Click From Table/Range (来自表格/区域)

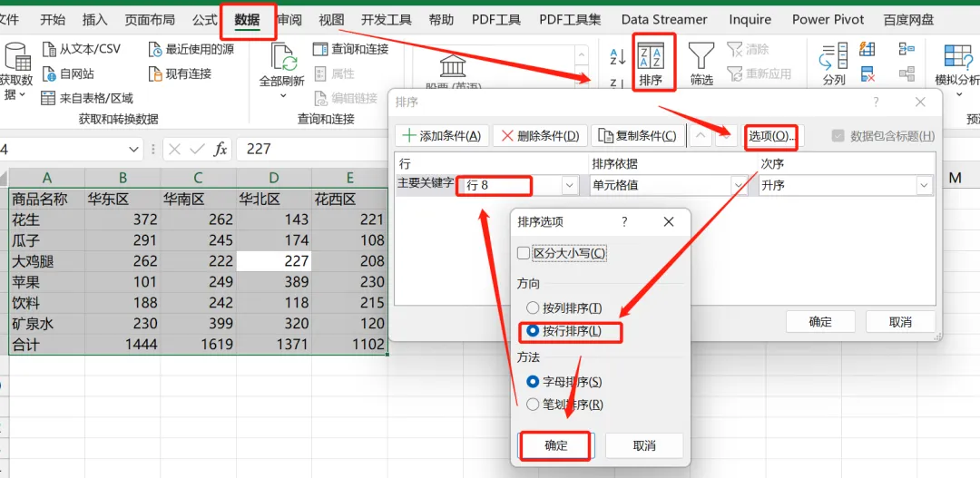(x=87, y=98)
